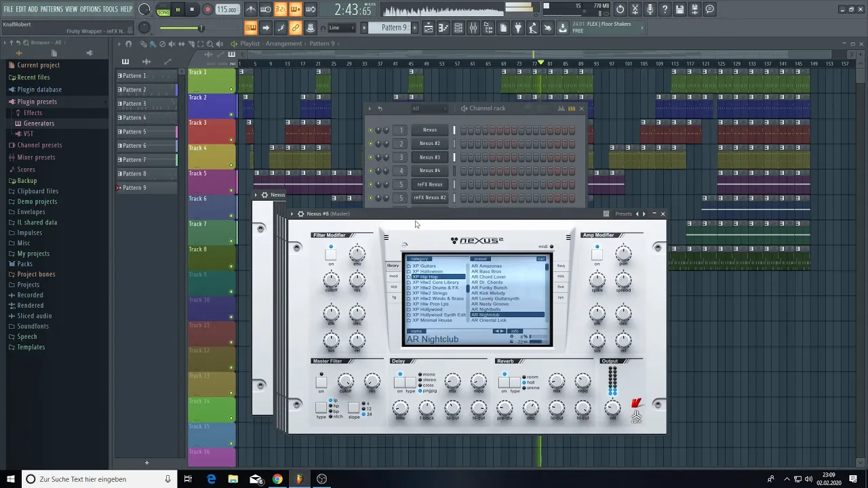Select AR Funky Bunch preset in Nexus
This screenshot has width=868, height=488.
(x=490, y=288)
